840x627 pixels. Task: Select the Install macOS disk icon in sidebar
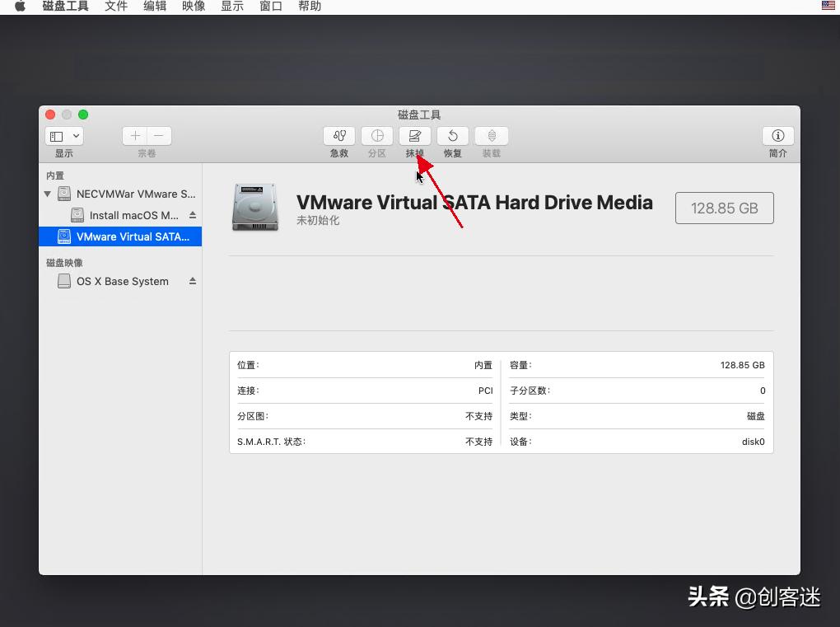coord(77,215)
